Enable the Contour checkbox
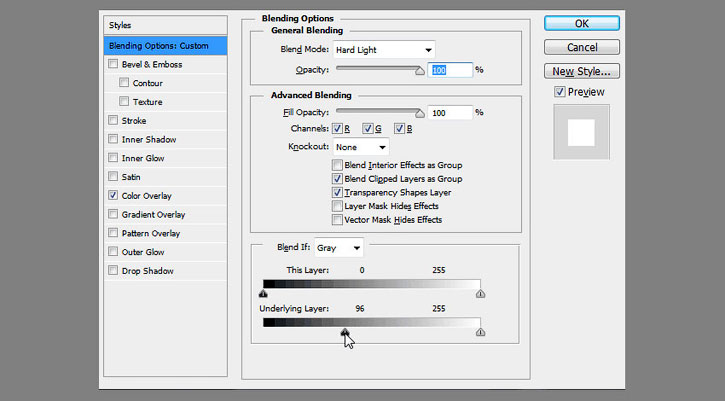The height and width of the screenshot is (401, 725). 124,82
